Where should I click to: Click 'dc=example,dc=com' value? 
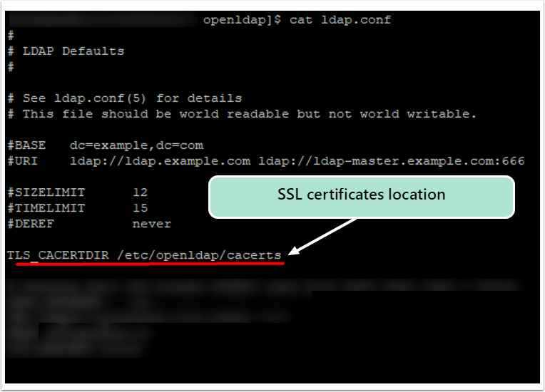tap(136, 145)
